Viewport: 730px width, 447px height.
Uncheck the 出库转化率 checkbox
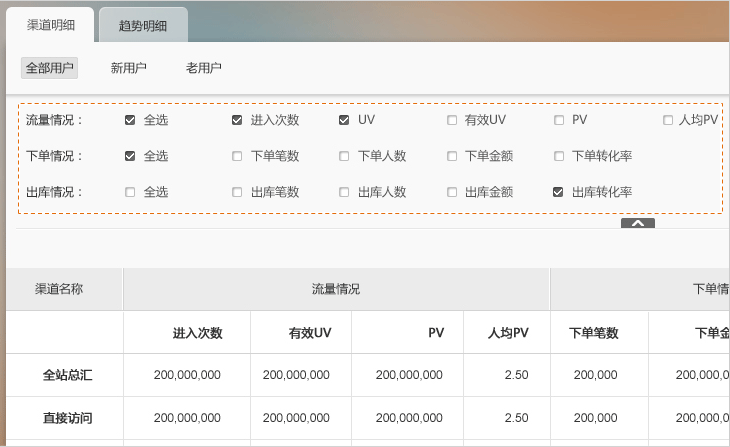click(559, 192)
